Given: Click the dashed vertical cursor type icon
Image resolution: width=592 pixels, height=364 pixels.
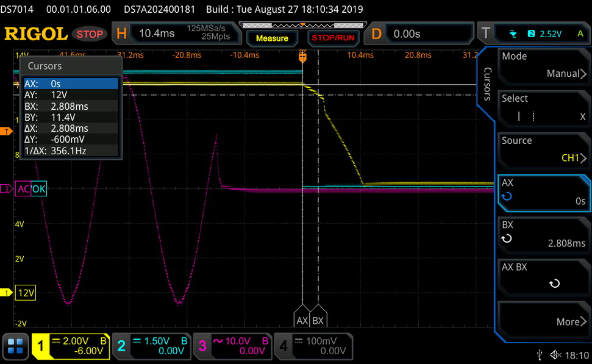Looking at the screenshot, I should 533,116.
